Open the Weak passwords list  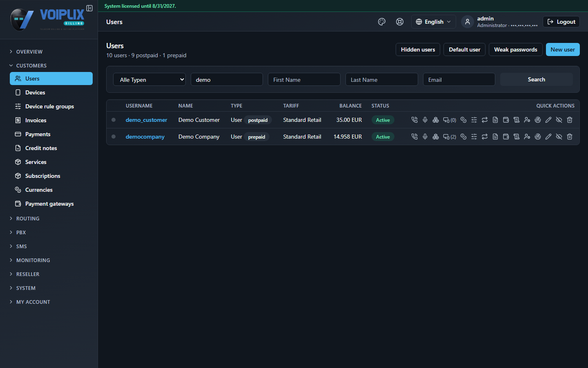tap(516, 49)
